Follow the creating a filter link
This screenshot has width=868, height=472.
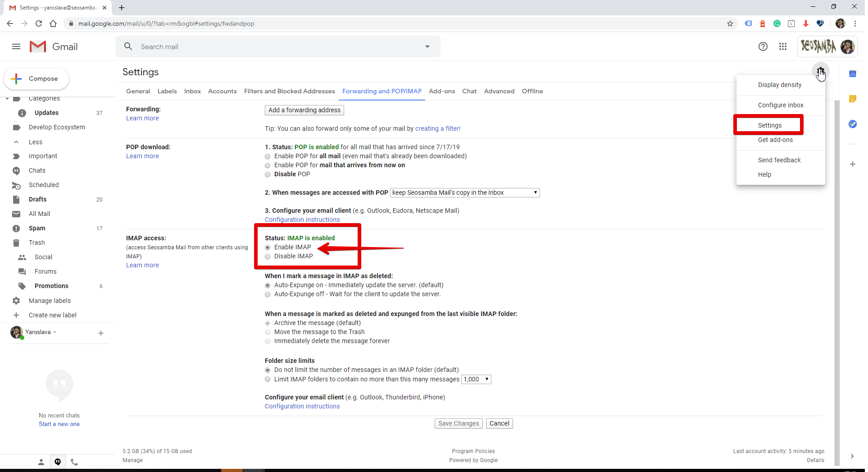point(438,128)
